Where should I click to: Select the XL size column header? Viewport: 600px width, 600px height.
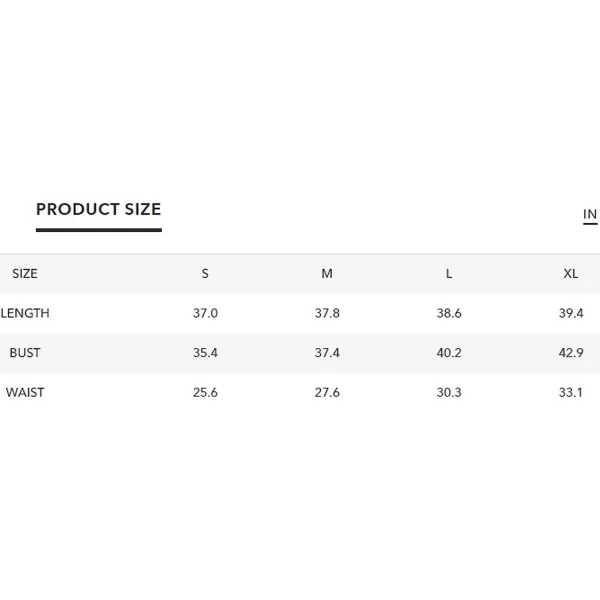click(x=571, y=274)
